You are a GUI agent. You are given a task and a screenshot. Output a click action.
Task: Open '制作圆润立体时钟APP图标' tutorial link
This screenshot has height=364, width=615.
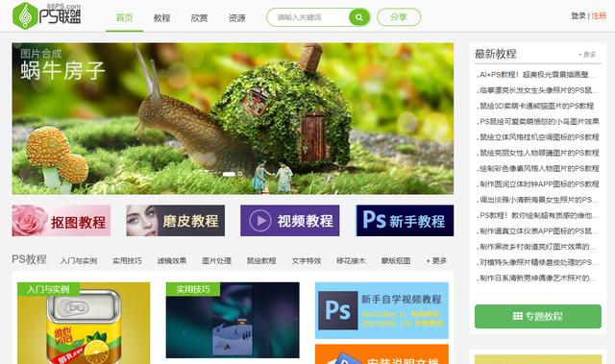pyautogui.click(x=538, y=184)
